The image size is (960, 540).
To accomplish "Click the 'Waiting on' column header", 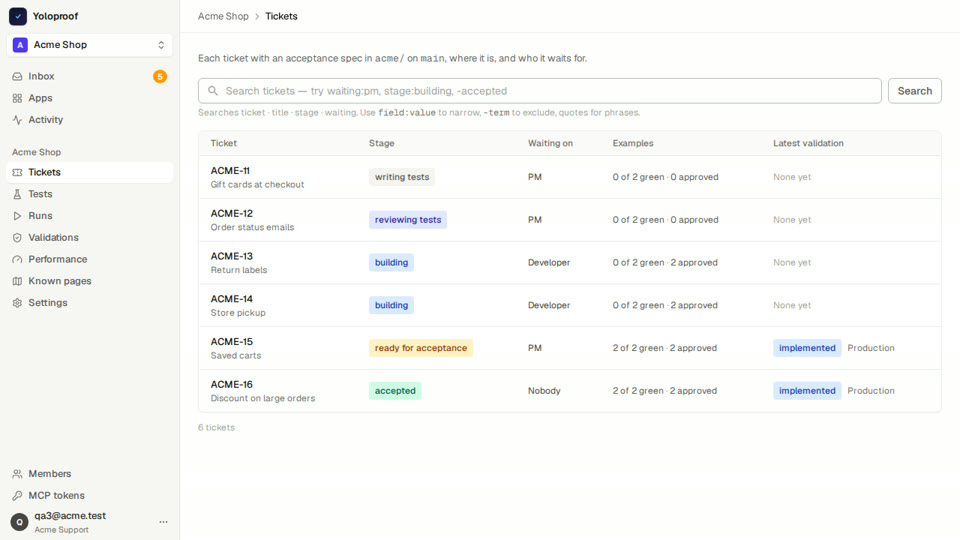I will [550, 143].
